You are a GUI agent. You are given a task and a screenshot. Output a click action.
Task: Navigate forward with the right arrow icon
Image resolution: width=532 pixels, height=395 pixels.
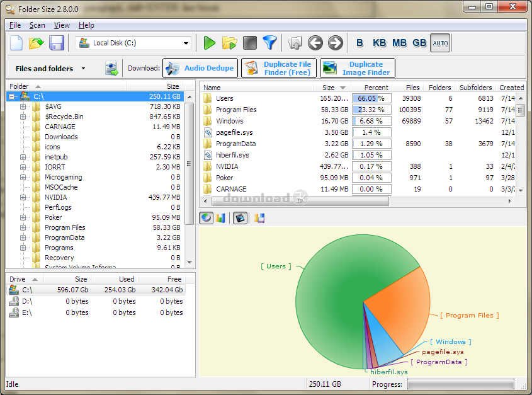click(336, 43)
